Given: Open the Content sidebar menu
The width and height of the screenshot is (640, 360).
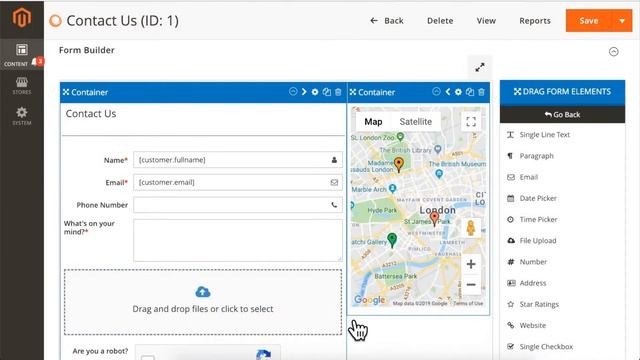Looking at the screenshot, I should pyautogui.click(x=22, y=55).
